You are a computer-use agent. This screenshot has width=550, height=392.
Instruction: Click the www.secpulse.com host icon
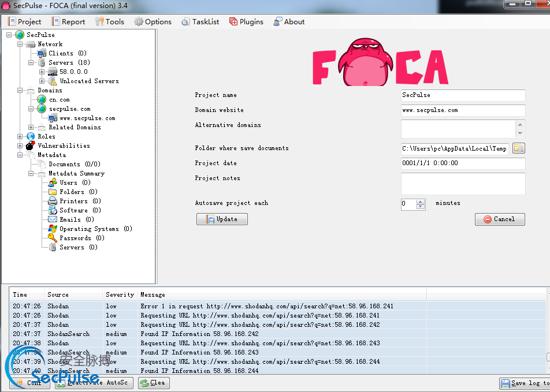pyautogui.click(x=53, y=118)
